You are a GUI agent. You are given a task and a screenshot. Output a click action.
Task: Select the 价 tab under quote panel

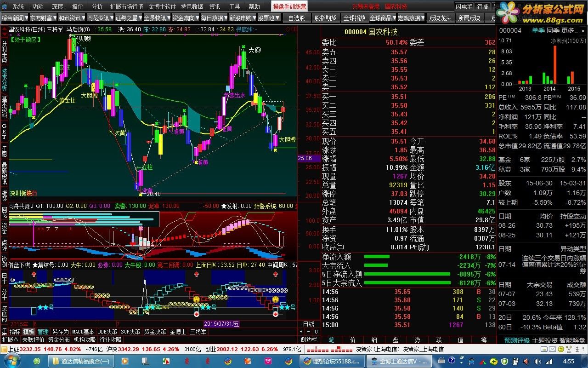tap(353, 340)
